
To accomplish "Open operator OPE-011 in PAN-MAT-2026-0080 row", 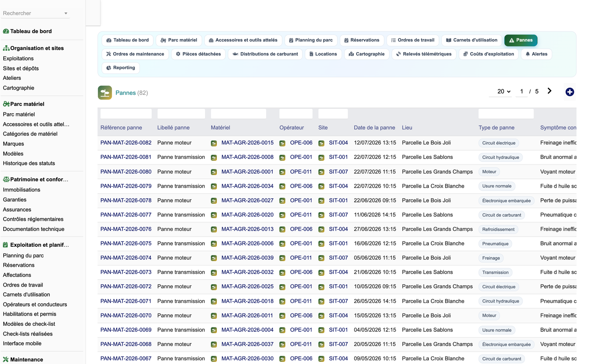I will (301, 172).
